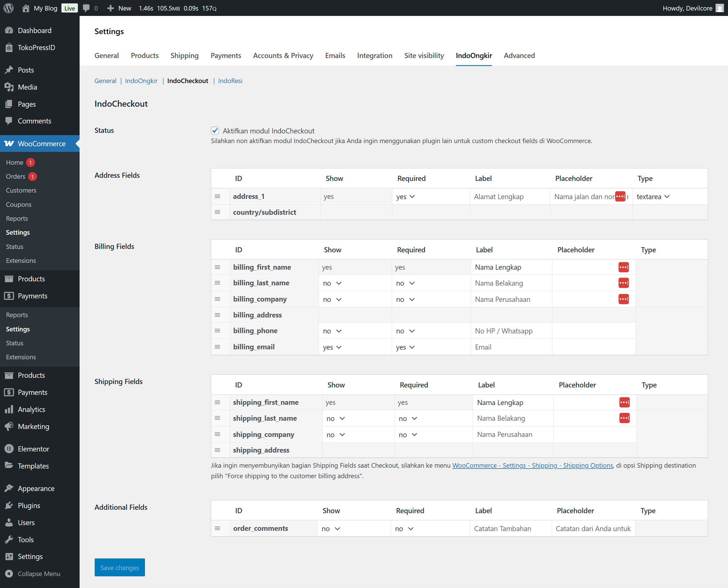The width and height of the screenshot is (728, 588).
Task: Open order_comments Show dropdown
Action: (331, 529)
